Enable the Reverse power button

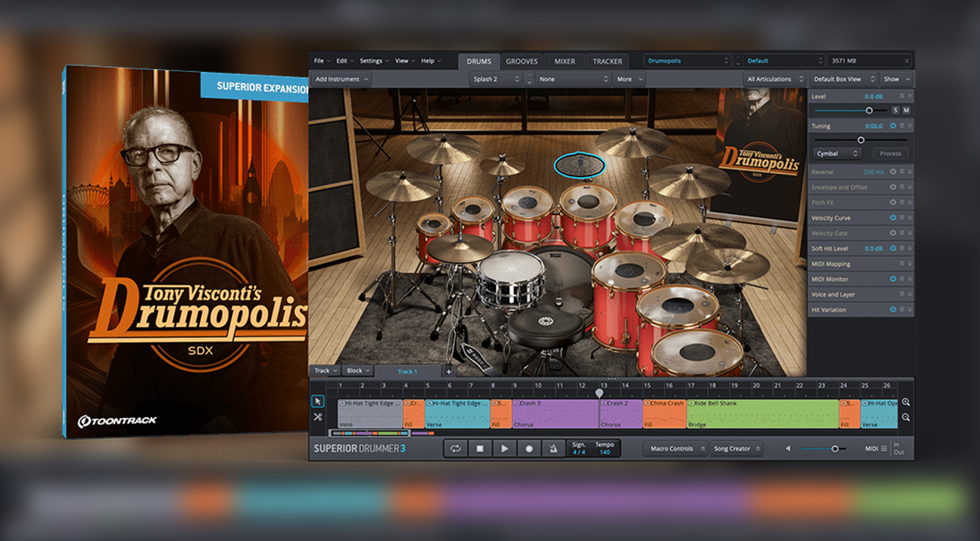[x=893, y=172]
